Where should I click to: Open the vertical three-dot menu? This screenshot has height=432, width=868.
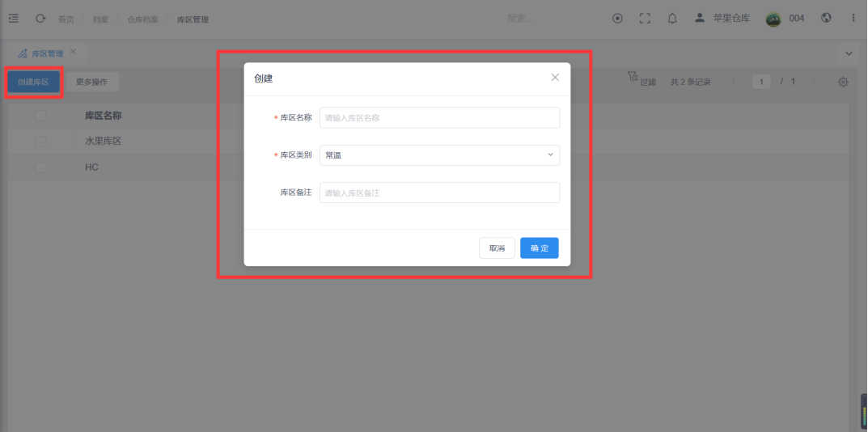853,19
